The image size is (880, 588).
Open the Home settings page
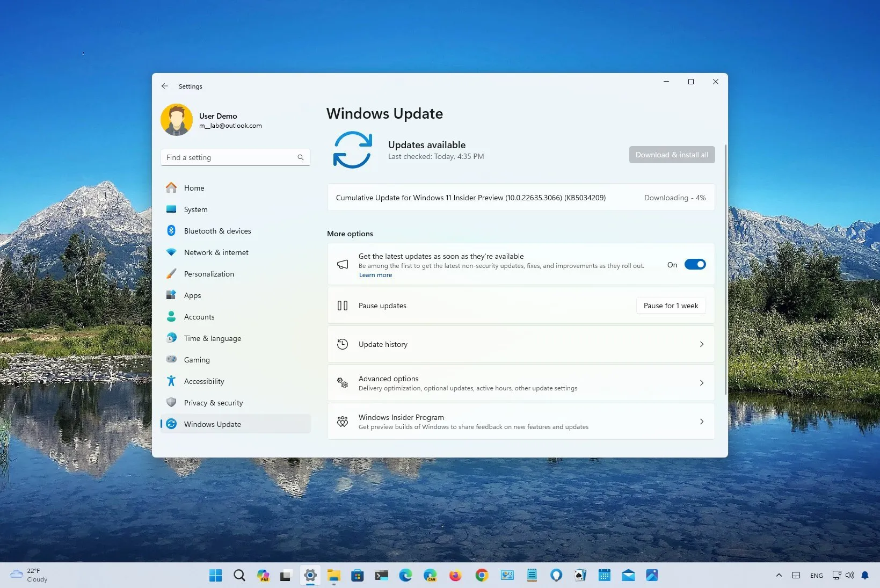tap(194, 188)
